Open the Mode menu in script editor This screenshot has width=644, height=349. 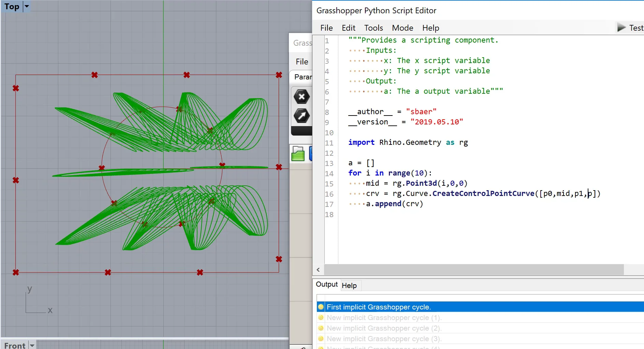(402, 28)
